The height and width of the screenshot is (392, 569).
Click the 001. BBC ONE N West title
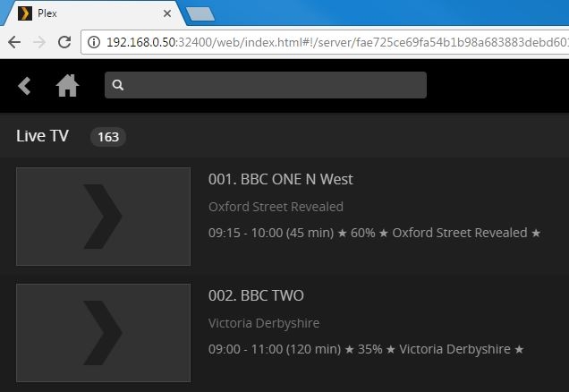(x=281, y=179)
